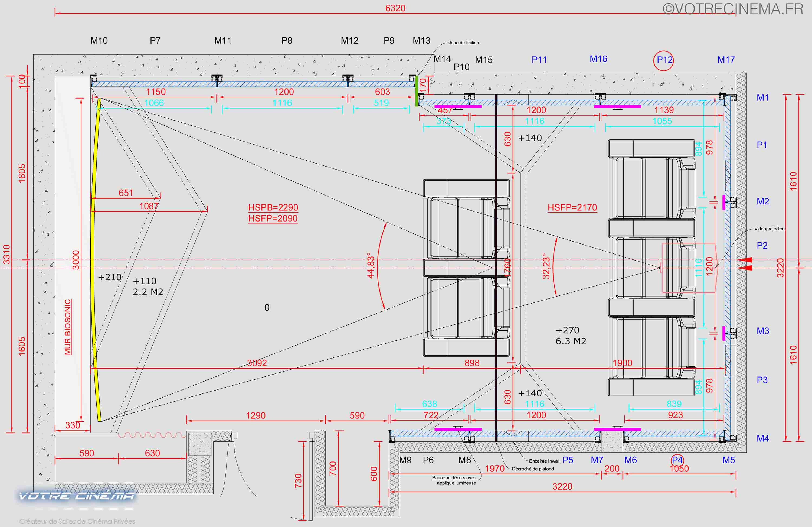Click the red-circled P4 label

coord(677,460)
